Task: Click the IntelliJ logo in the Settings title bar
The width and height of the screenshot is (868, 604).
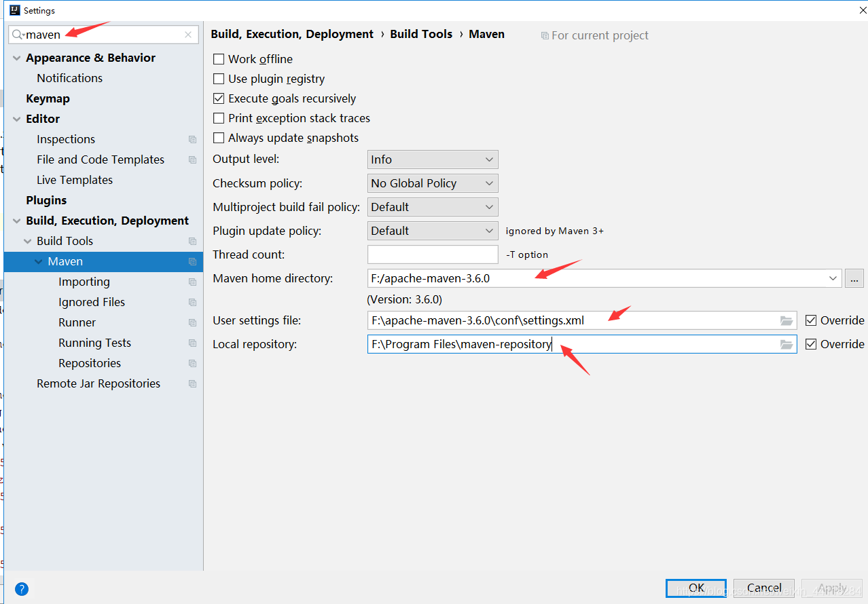Action: click(14, 10)
